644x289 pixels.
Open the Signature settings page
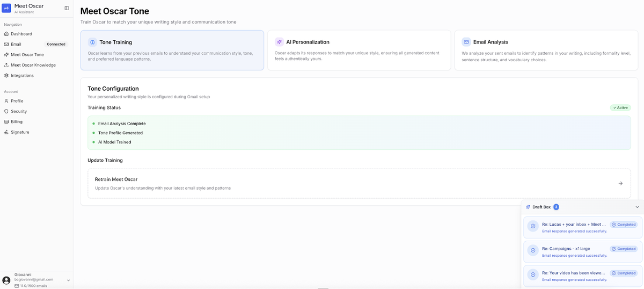pos(20,132)
